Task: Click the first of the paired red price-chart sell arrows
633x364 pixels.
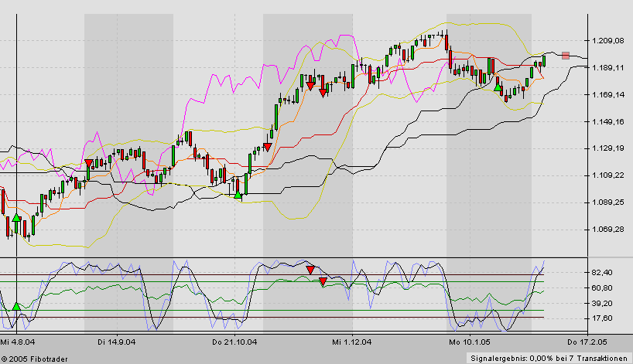Action: coord(310,87)
